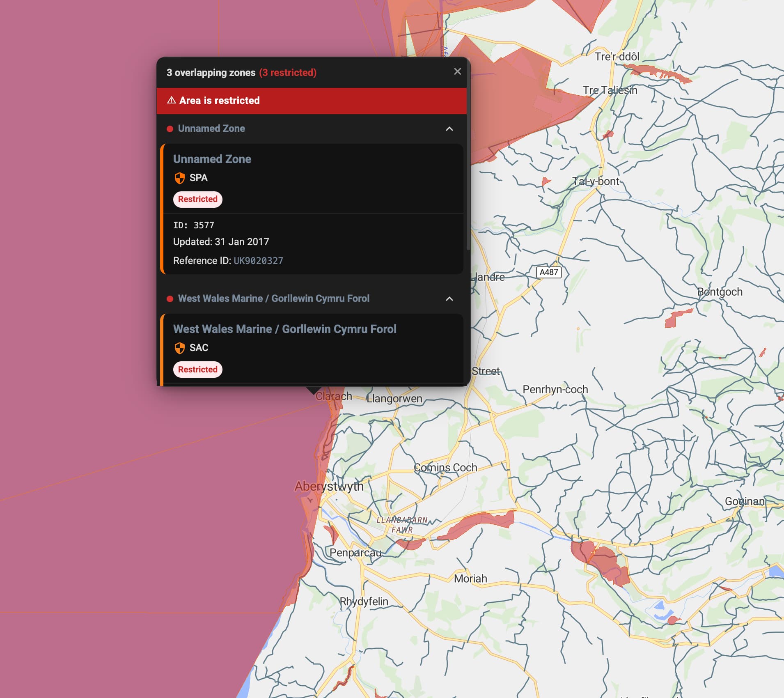Viewport: 784px width, 698px height.
Task: Click the Unnamed Zone accordion header text
Action: (211, 129)
